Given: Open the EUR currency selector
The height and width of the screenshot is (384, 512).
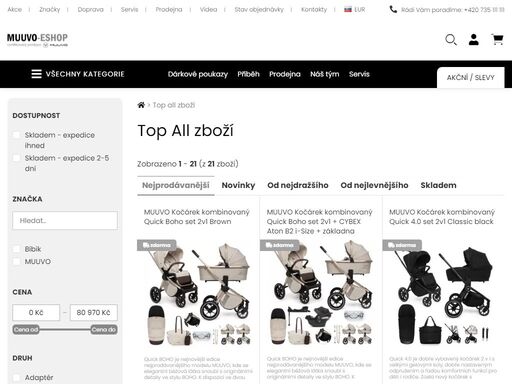Looking at the screenshot, I should [355, 10].
